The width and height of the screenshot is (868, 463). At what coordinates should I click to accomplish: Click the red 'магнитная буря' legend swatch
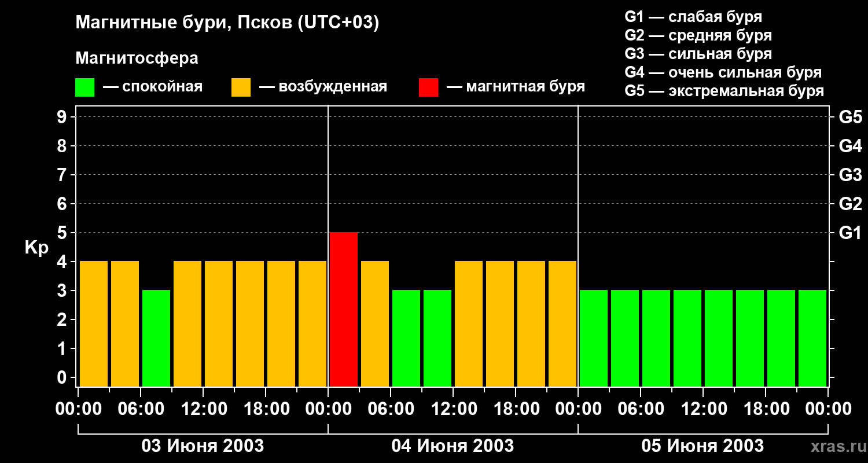point(428,87)
